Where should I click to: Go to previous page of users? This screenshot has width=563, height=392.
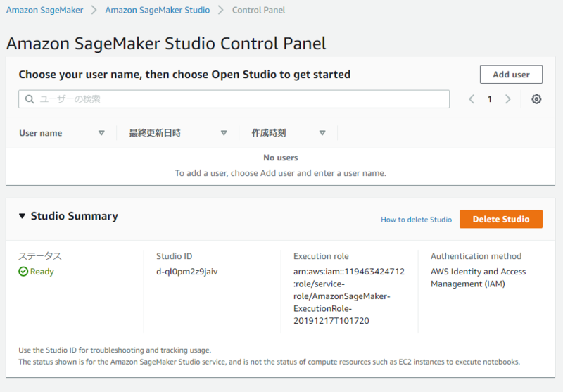[x=472, y=99]
